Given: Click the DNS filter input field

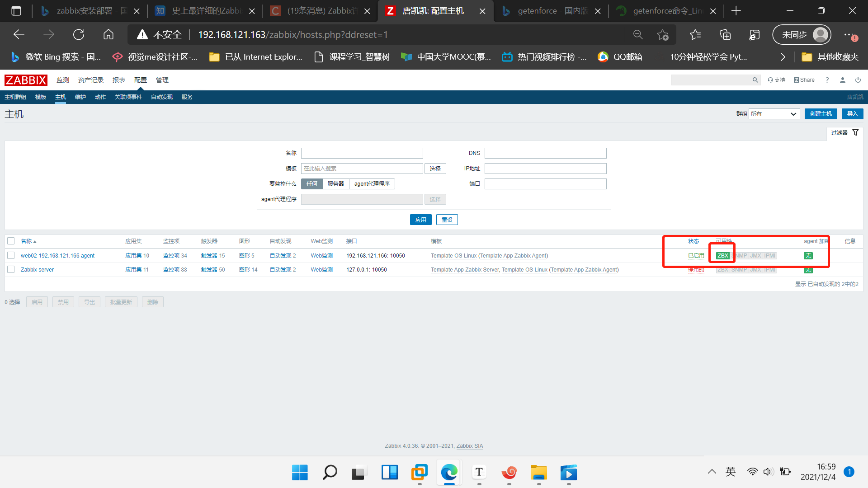Looking at the screenshot, I should tap(546, 153).
